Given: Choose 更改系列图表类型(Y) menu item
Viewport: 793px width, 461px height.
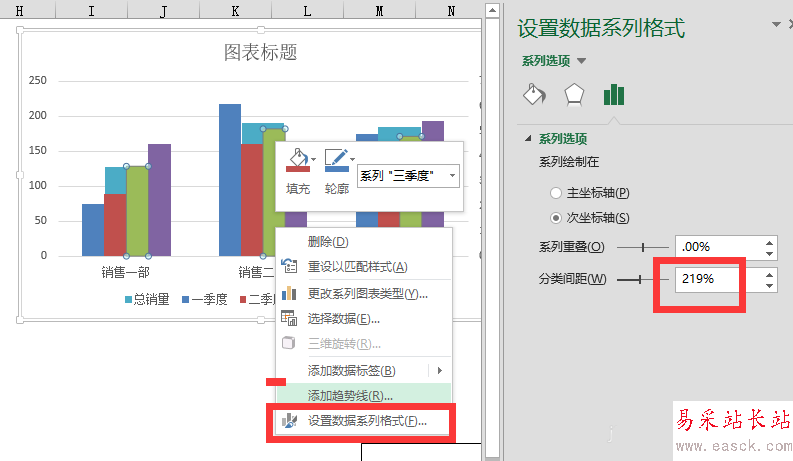Looking at the screenshot, I should tap(364, 294).
